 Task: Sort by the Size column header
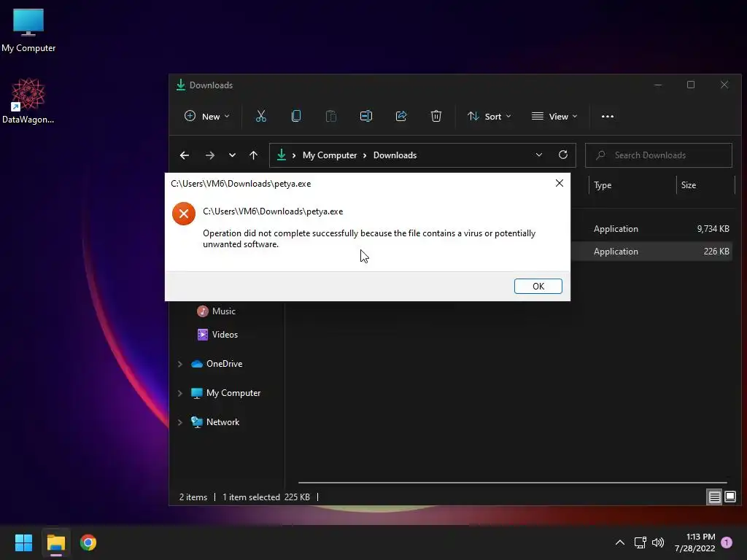coord(689,185)
